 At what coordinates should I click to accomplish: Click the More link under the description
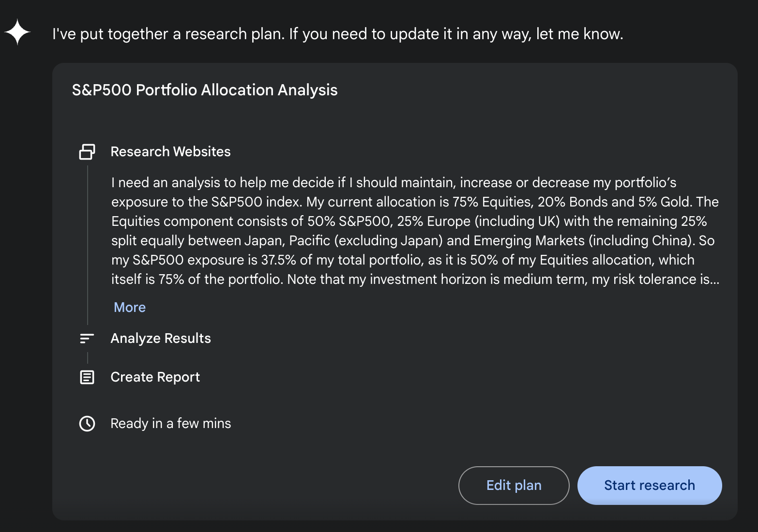point(129,307)
